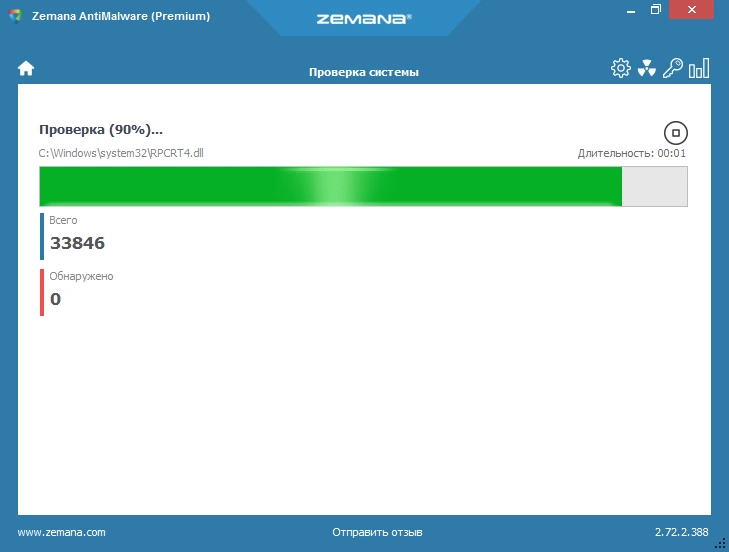Restore down the Zemana window
The width and height of the screenshot is (729, 552).
point(656,9)
